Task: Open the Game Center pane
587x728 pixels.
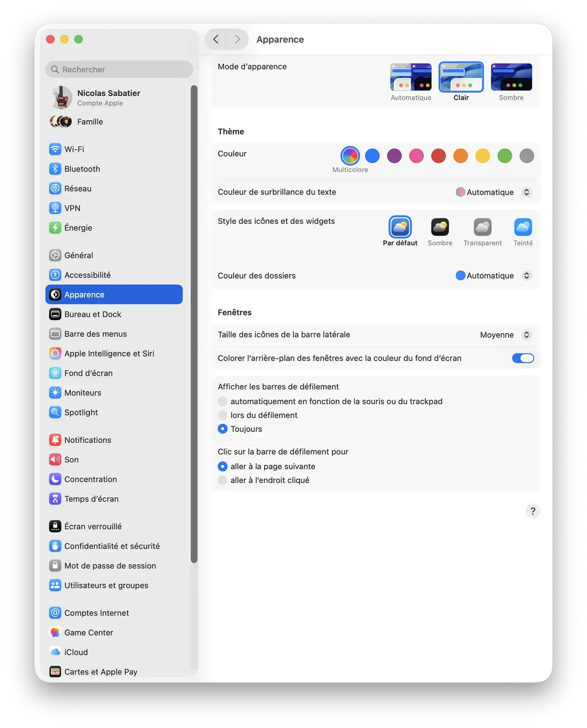Action: pos(89,633)
